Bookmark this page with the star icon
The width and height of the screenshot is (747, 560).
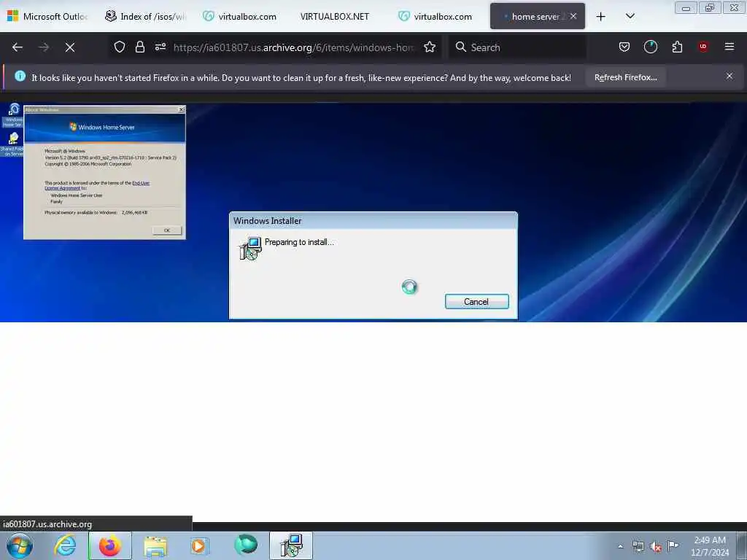[x=430, y=47]
